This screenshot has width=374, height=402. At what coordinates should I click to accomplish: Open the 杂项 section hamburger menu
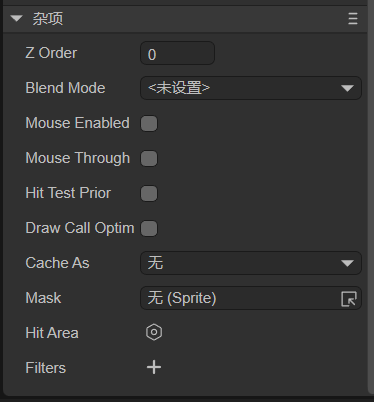[x=353, y=19]
